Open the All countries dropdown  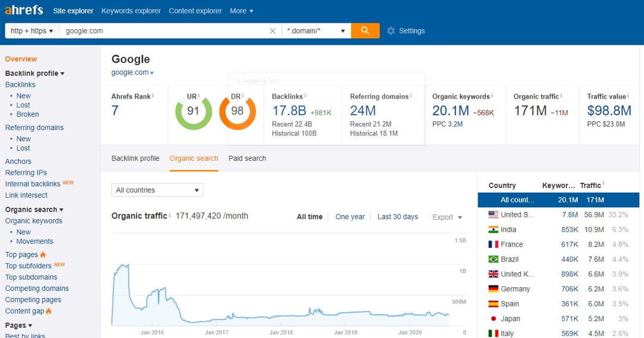[x=157, y=190]
